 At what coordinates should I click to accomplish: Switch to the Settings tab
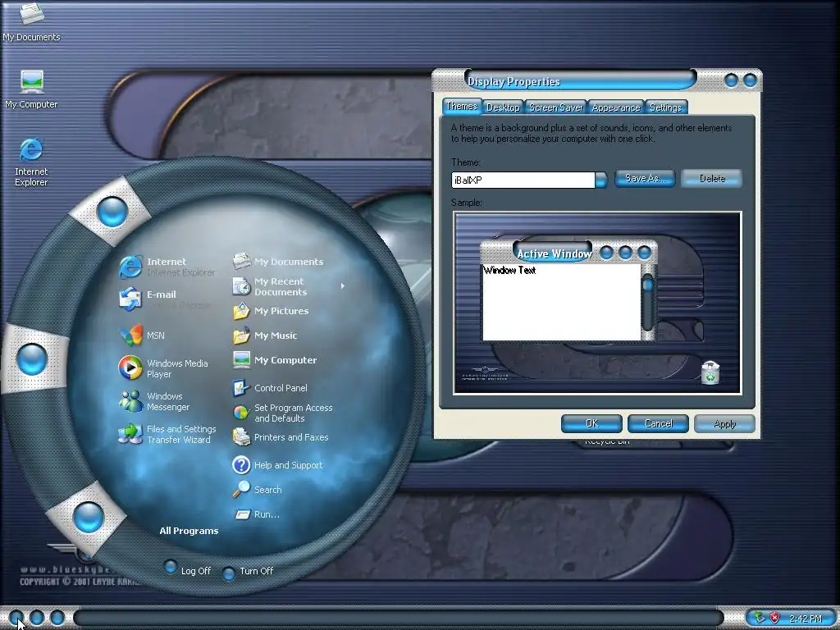(665, 107)
